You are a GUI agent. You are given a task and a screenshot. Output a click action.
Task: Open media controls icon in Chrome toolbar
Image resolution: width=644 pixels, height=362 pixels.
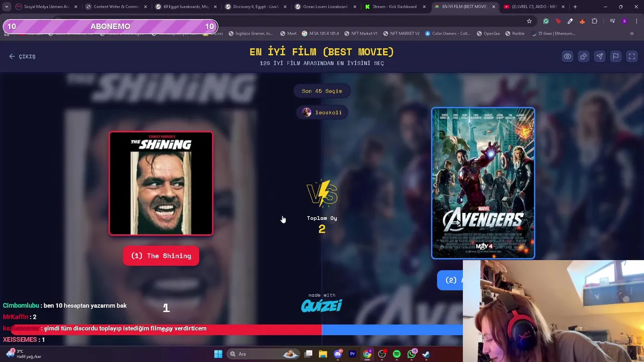tap(612, 21)
